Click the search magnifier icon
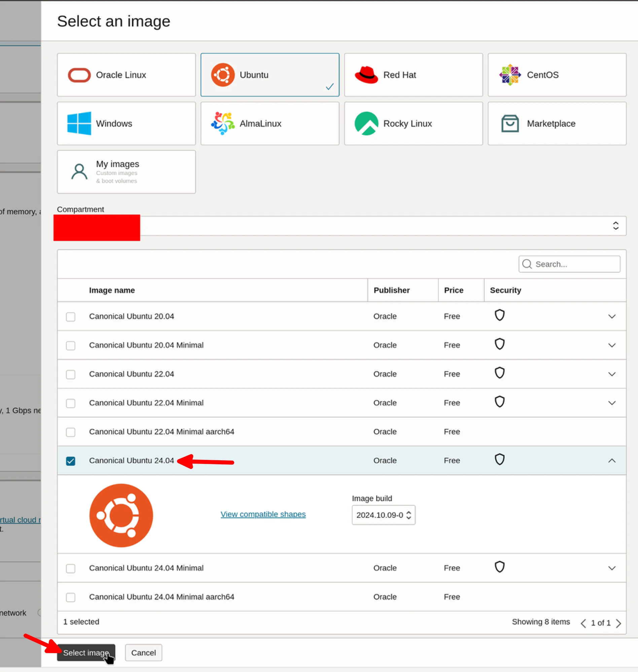The height and width of the screenshot is (672, 638). pos(527,264)
